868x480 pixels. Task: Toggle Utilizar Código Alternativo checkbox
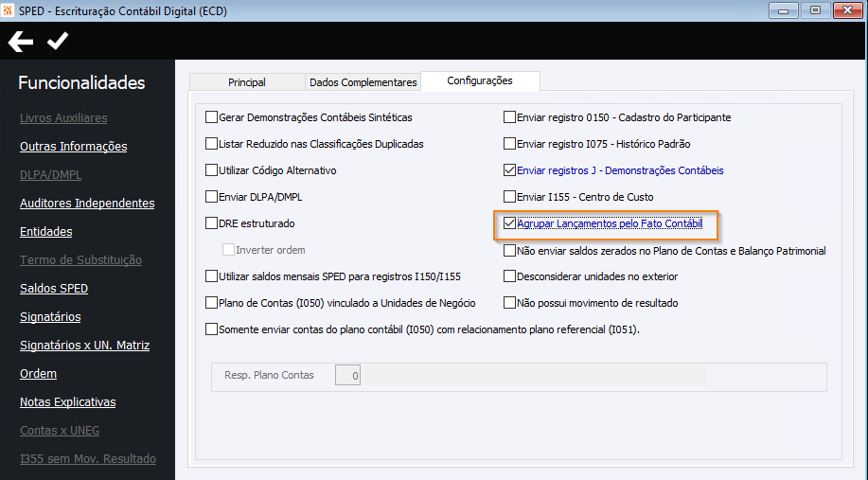coord(211,170)
